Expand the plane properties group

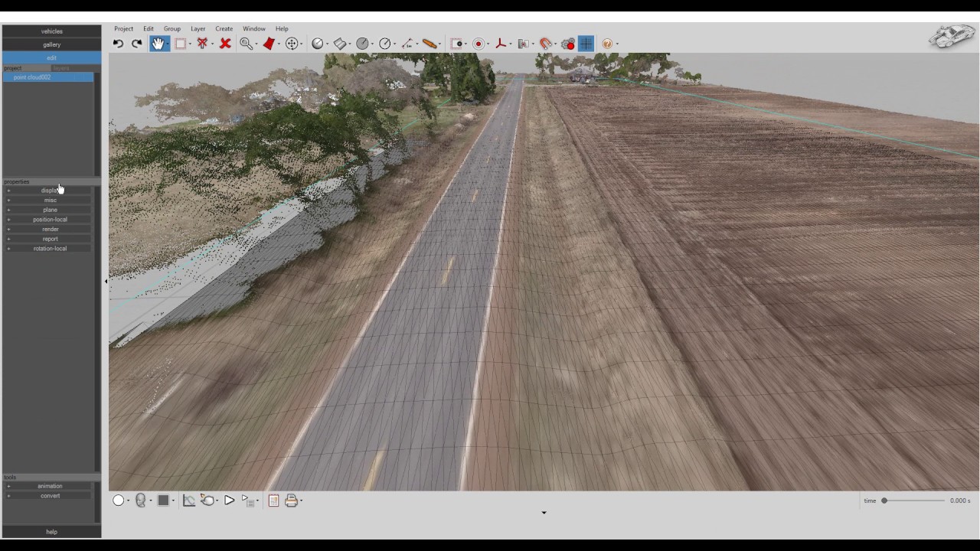(x=50, y=210)
